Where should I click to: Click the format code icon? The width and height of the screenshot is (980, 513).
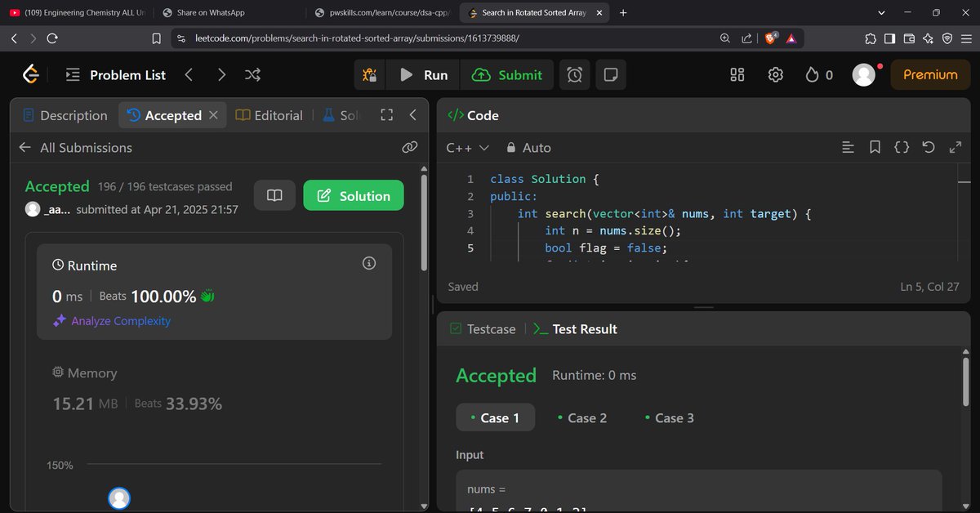pos(848,148)
